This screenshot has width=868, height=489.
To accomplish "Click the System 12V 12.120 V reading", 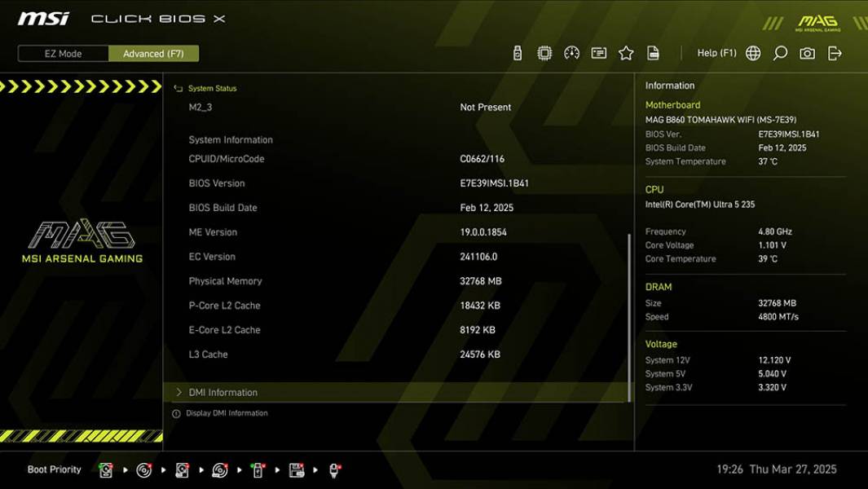I will [x=774, y=360].
